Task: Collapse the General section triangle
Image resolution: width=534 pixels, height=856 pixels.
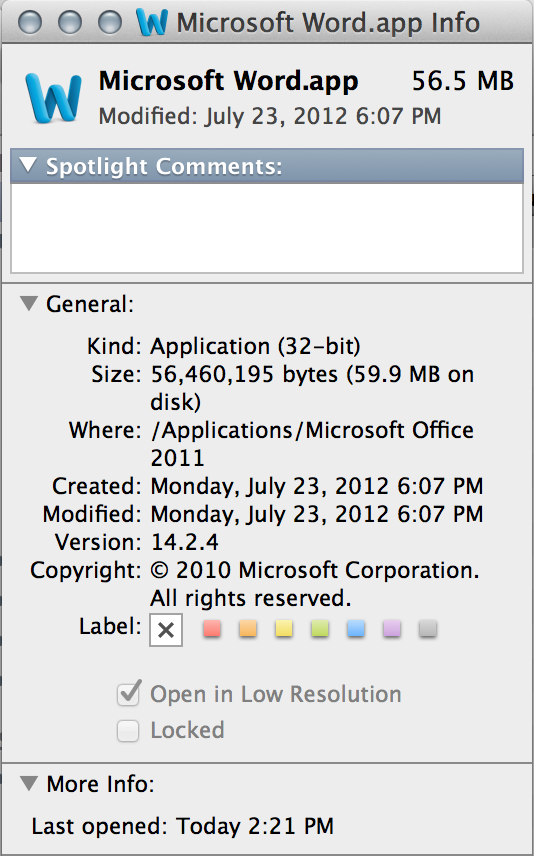Action: pos(29,304)
